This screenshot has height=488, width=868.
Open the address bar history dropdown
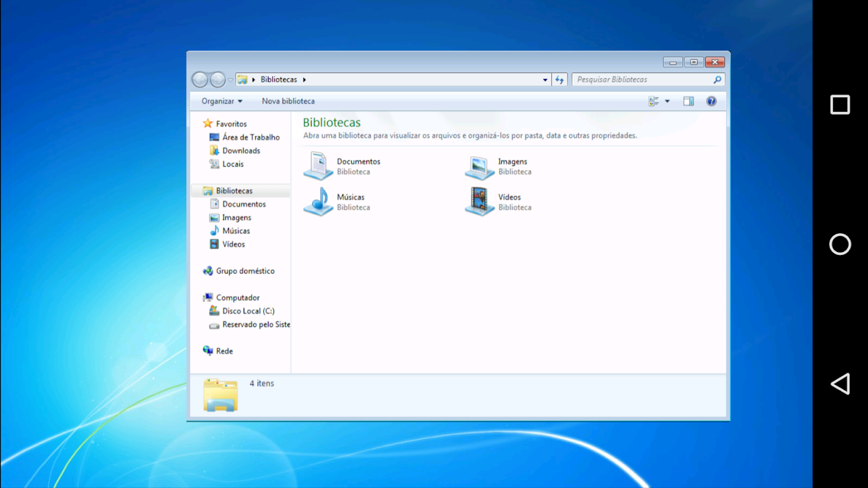coord(545,80)
